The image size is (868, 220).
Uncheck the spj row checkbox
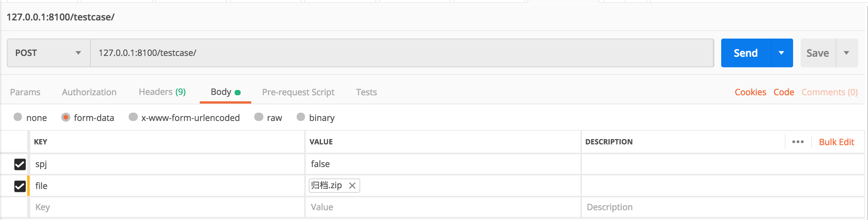tap(20, 164)
